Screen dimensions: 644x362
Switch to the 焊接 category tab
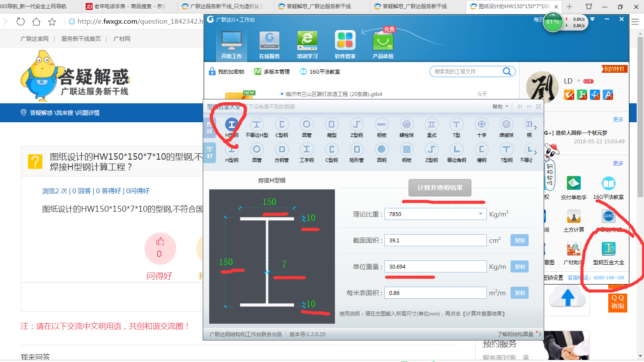click(210, 128)
